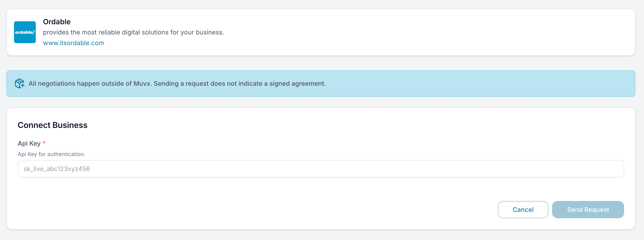Click the Ordable company name heading

point(57,22)
